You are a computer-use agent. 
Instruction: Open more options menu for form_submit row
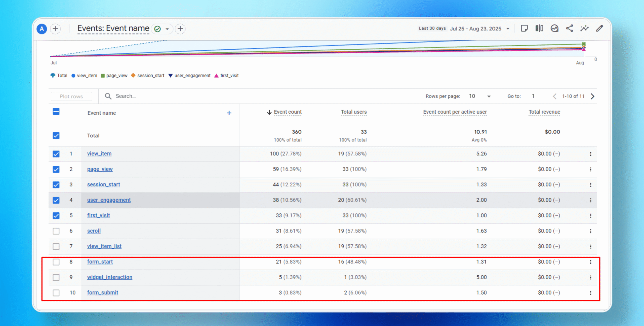[591, 293]
